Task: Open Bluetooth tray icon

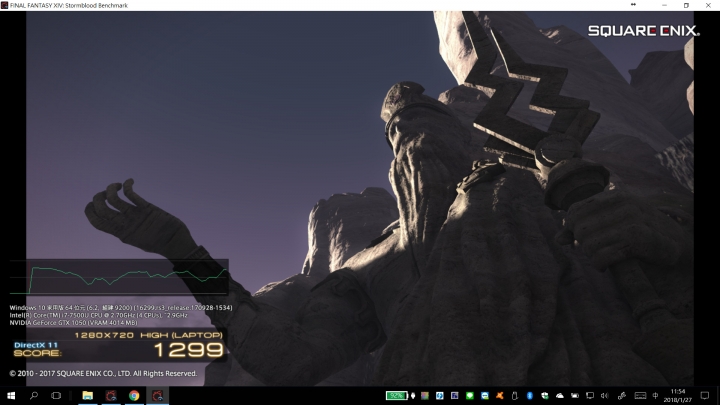Action: click(x=529, y=395)
